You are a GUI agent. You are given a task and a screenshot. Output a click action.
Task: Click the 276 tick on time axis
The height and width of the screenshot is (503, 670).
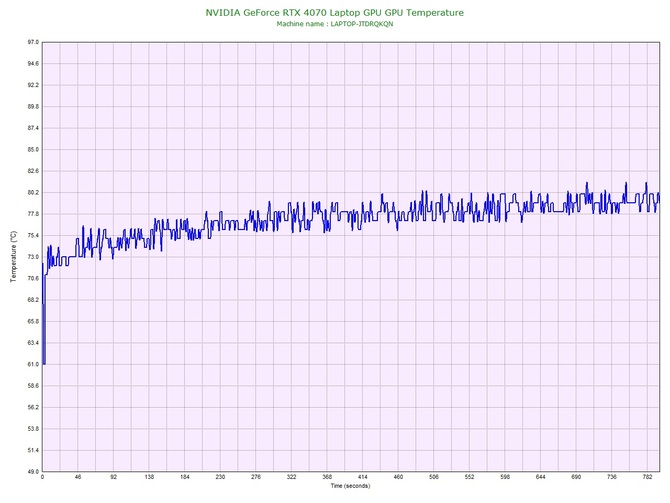click(x=256, y=477)
